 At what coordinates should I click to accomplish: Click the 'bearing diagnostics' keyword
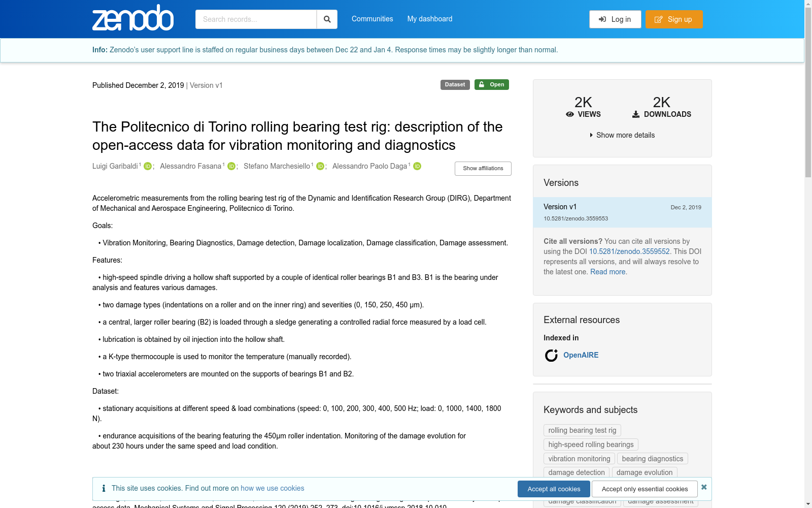pos(653,459)
